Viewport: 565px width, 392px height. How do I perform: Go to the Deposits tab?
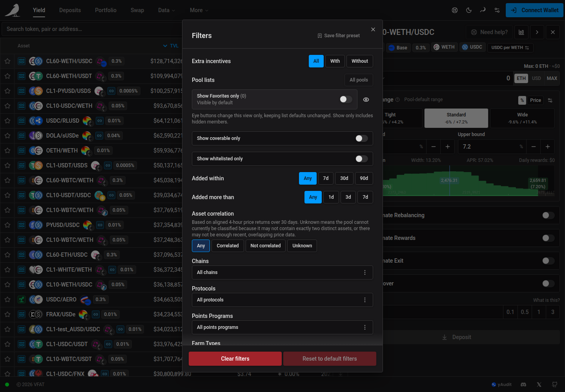(70, 10)
